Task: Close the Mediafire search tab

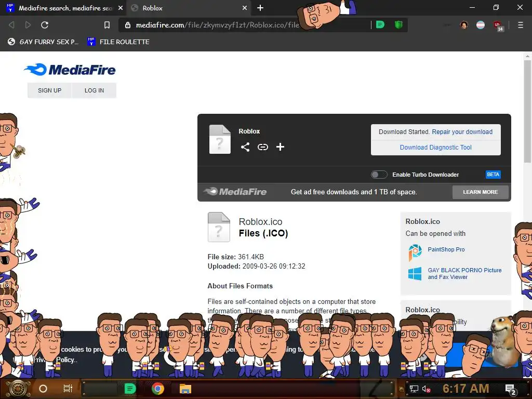Action: pos(121,8)
